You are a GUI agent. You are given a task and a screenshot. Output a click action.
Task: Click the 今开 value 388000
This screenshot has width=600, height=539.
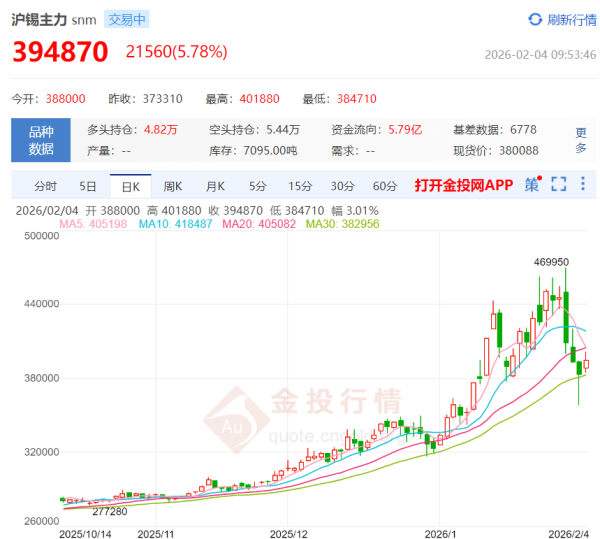point(65,99)
